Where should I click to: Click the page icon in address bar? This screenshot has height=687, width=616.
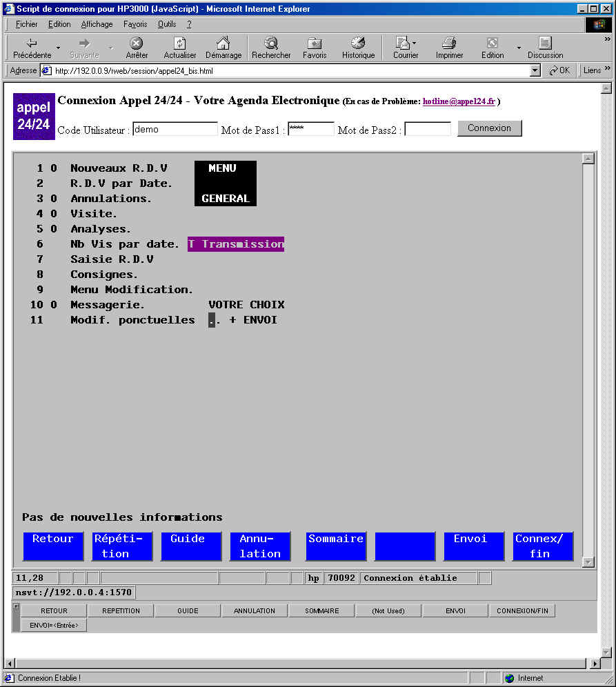pyautogui.click(x=46, y=70)
